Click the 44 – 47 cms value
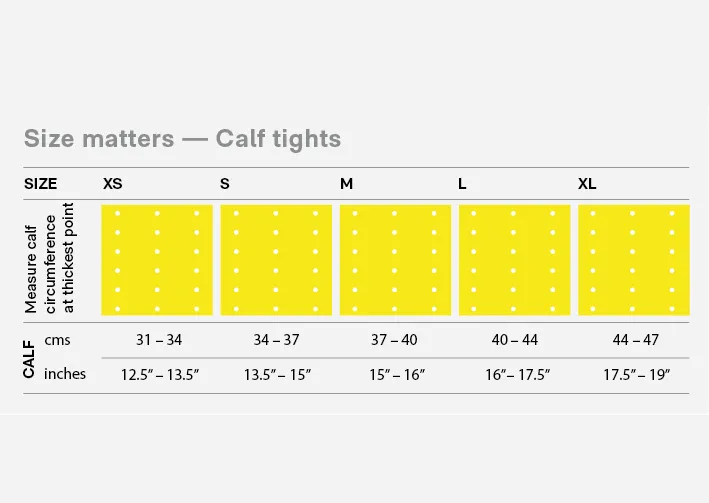Screen dimensions: 709x503 (x=635, y=340)
